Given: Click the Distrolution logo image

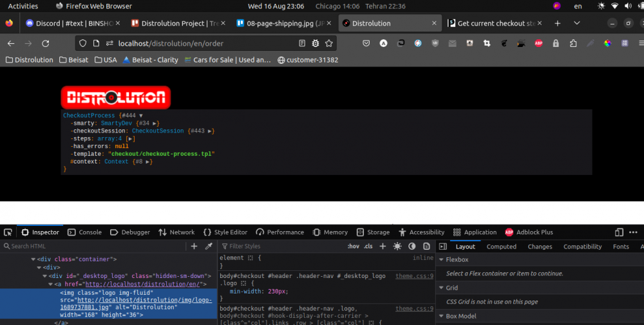Looking at the screenshot, I should [x=116, y=97].
